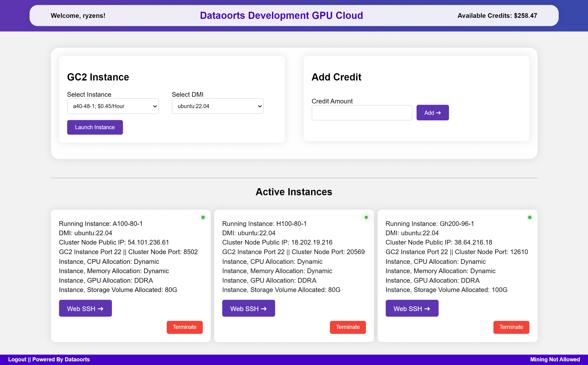The image size is (588, 365).
Task: Click the Active Instances heading
Action: pyautogui.click(x=294, y=192)
